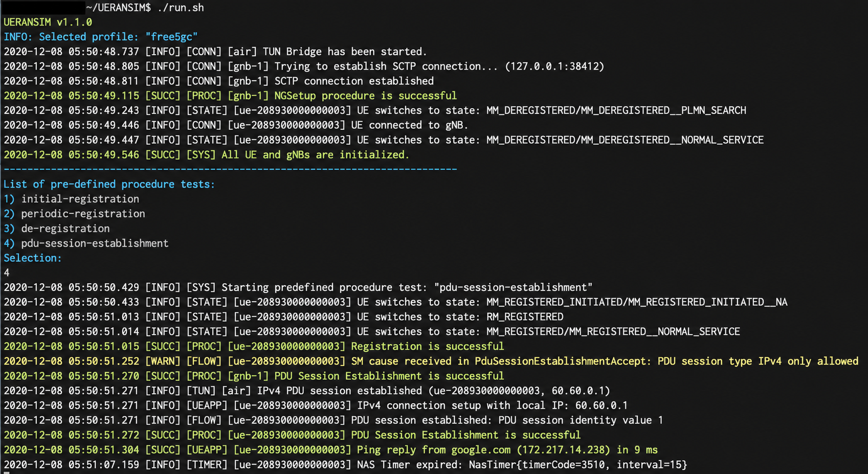Click the entered selection value '4'
868x474 pixels.
pos(7,273)
